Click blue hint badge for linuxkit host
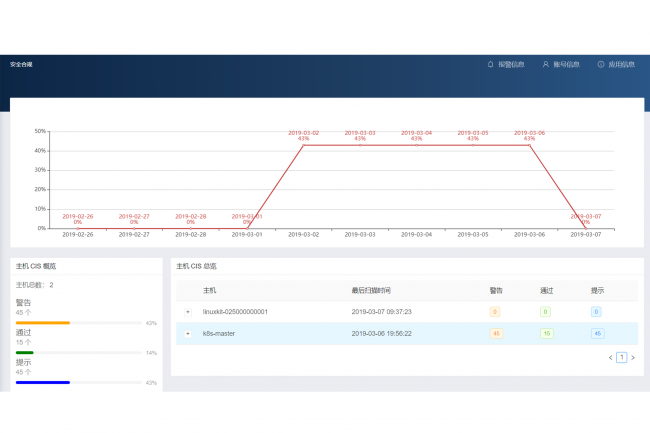The height and width of the screenshot is (433, 650). click(597, 312)
